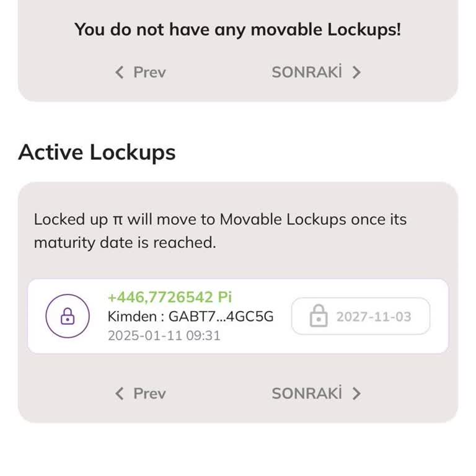The height and width of the screenshot is (476, 476).
Task: Select the 2027-11-03 maturity date text
Action: point(373,317)
